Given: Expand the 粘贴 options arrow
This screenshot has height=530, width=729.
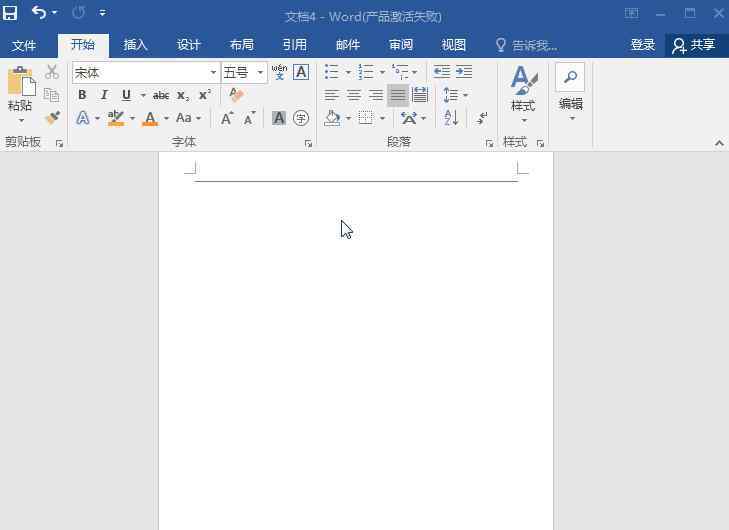Looking at the screenshot, I should tap(21, 120).
